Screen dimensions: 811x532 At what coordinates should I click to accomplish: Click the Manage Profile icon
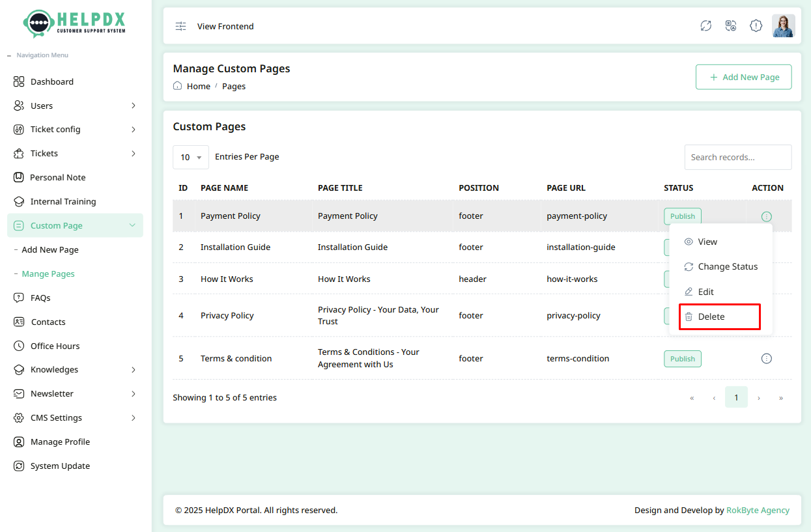click(x=19, y=441)
